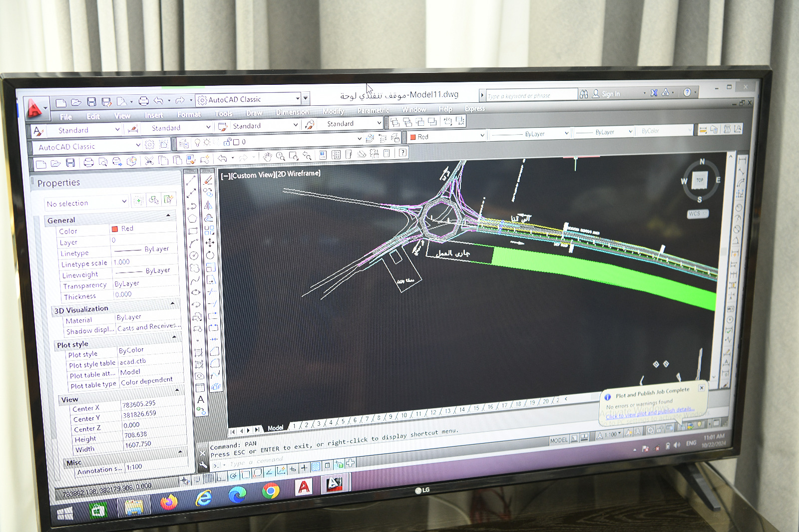Screen dimensions: 799x532
Task: Select the Line draw tool
Action: [x=191, y=180]
